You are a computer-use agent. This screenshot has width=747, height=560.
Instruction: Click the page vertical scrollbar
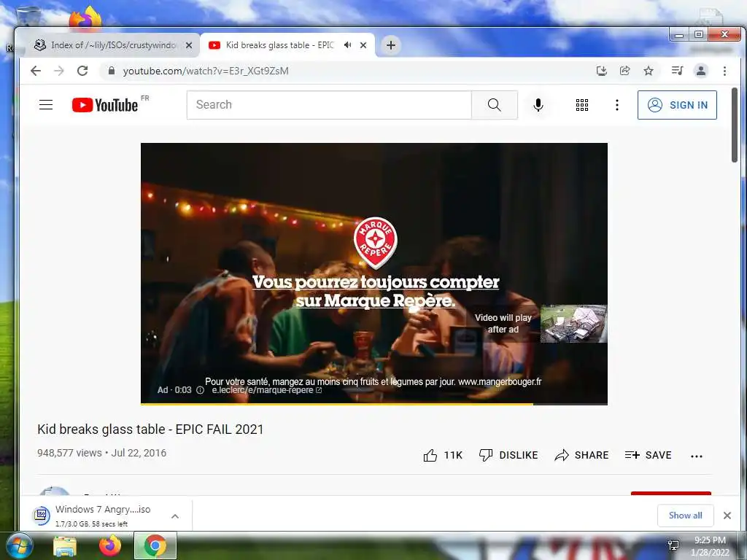tap(734, 125)
